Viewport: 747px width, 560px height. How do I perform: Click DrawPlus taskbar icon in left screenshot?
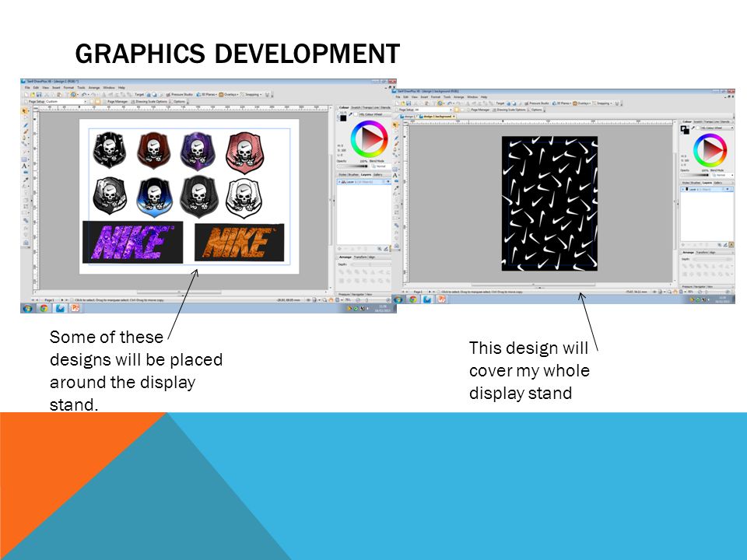pyautogui.click(x=60, y=308)
